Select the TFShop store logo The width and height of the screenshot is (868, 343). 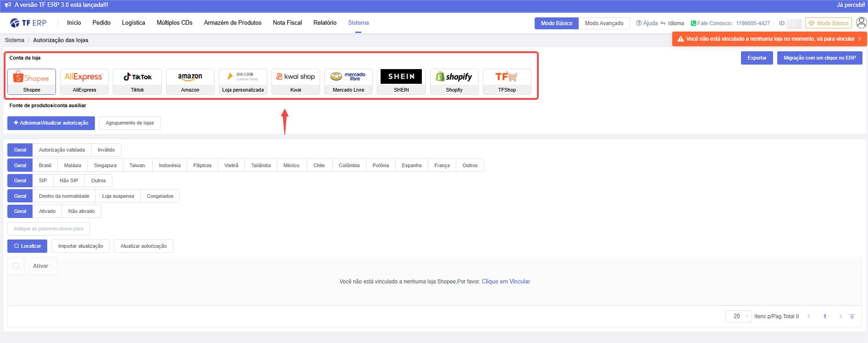(x=507, y=76)
